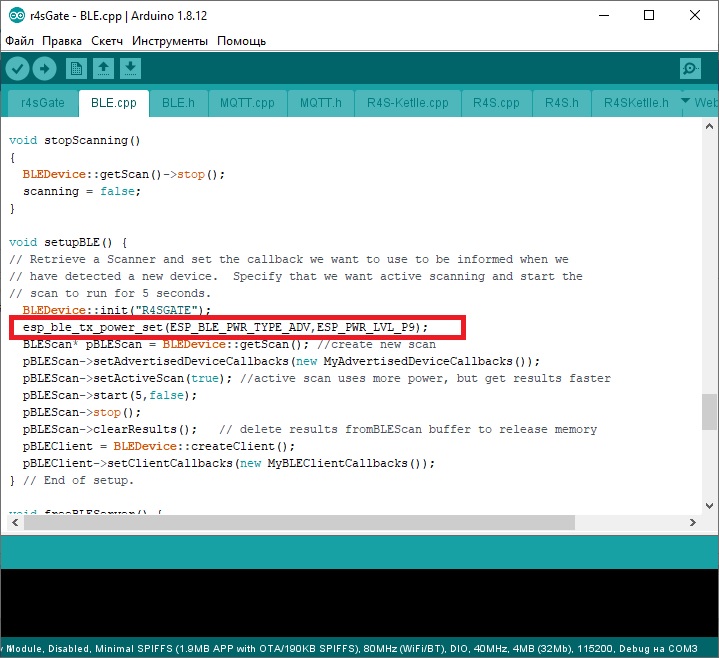This screenshot has height=658, width=719.
Task: Expand the tab list dropdown arrow
Action: point(685,102)
